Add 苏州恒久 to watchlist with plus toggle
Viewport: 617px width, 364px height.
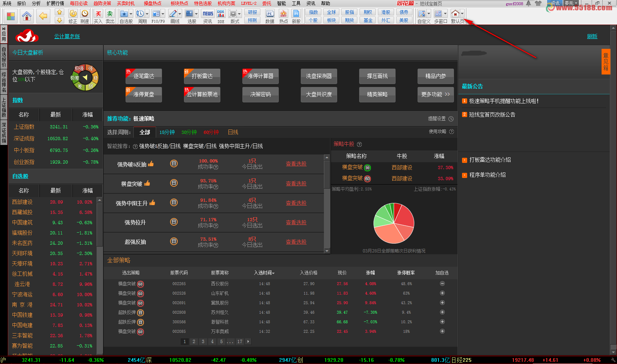(x=442, y=312)
